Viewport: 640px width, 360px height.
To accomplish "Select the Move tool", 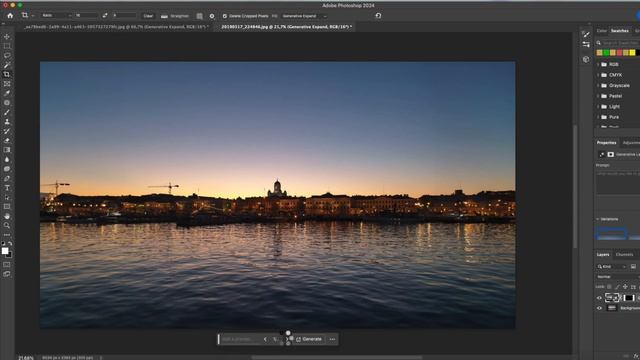I will [x=7, y=37].
